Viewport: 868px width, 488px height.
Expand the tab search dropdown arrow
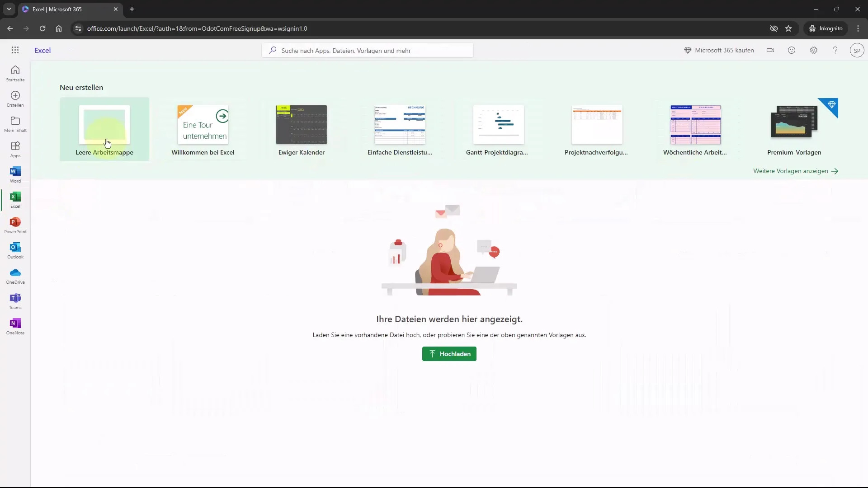(x=9, y=9)
